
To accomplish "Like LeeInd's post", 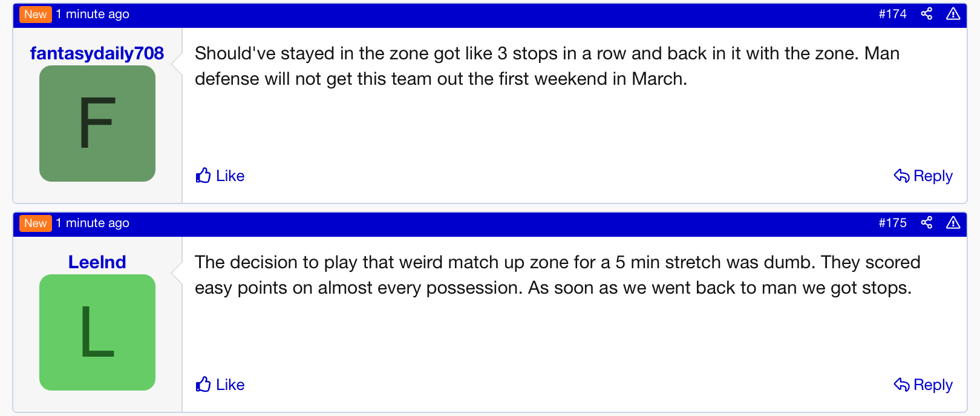I will pyautogui.click(x=220, y=385).
